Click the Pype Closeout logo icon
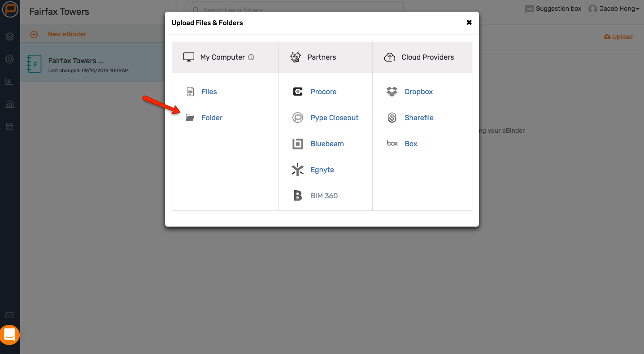 (x=298, y=118)
